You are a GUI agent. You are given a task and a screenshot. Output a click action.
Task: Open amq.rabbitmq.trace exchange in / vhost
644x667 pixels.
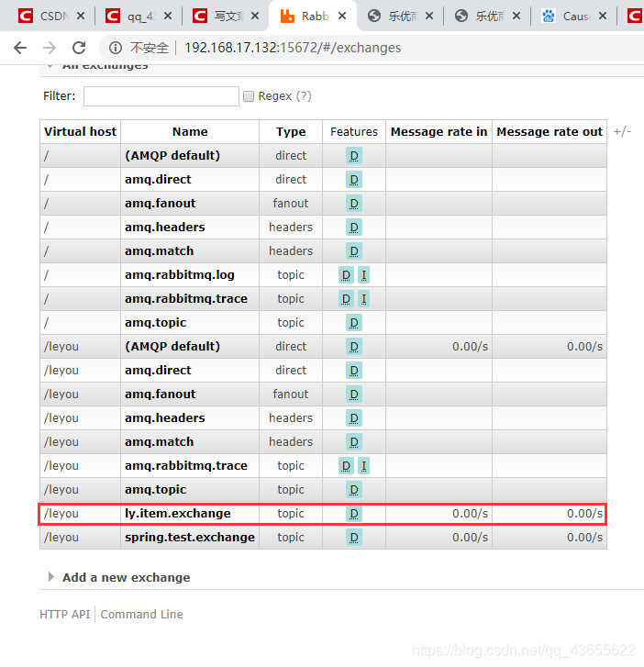point(186,298)
